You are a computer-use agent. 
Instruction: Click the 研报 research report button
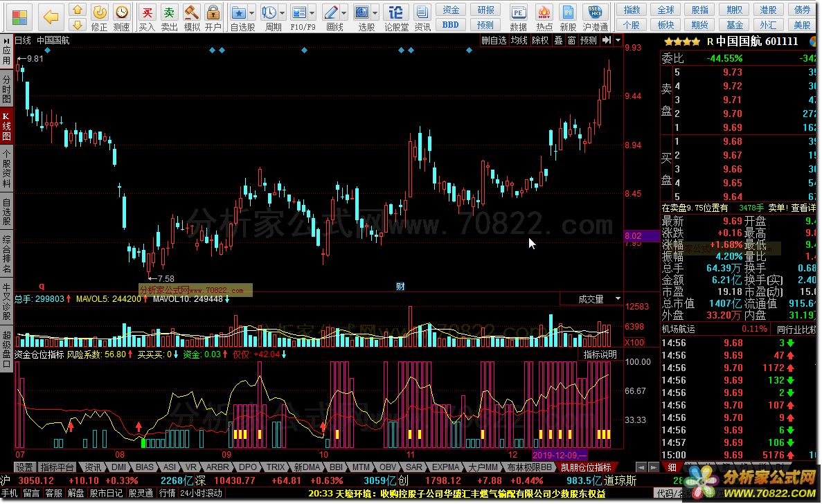coord(485,10)
